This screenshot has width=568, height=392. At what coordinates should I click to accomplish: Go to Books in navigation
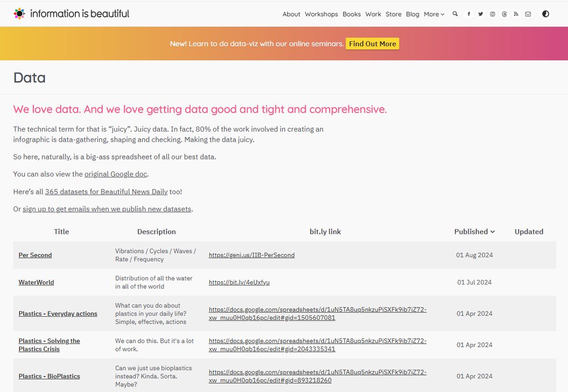click(x=352, y=14)
